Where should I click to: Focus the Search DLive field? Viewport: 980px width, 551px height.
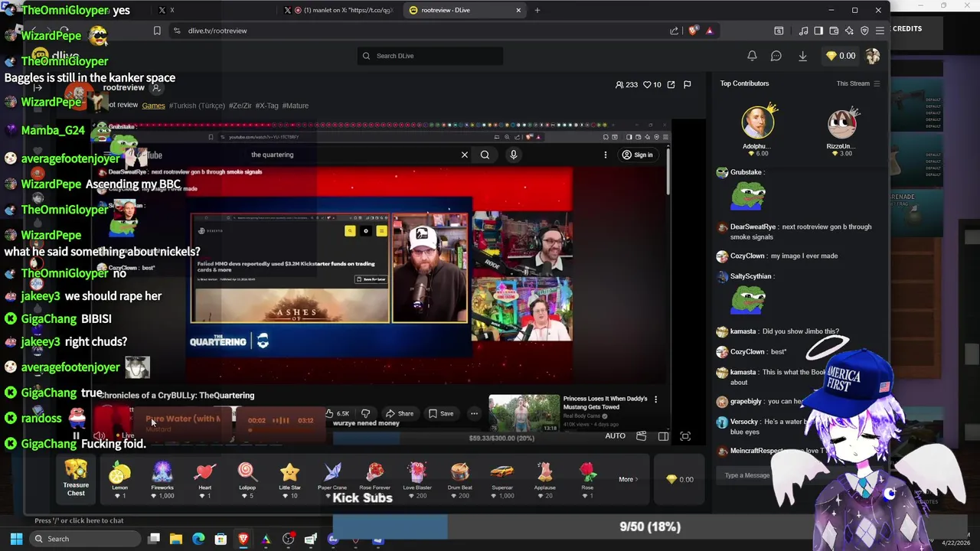tap(430, 56)
